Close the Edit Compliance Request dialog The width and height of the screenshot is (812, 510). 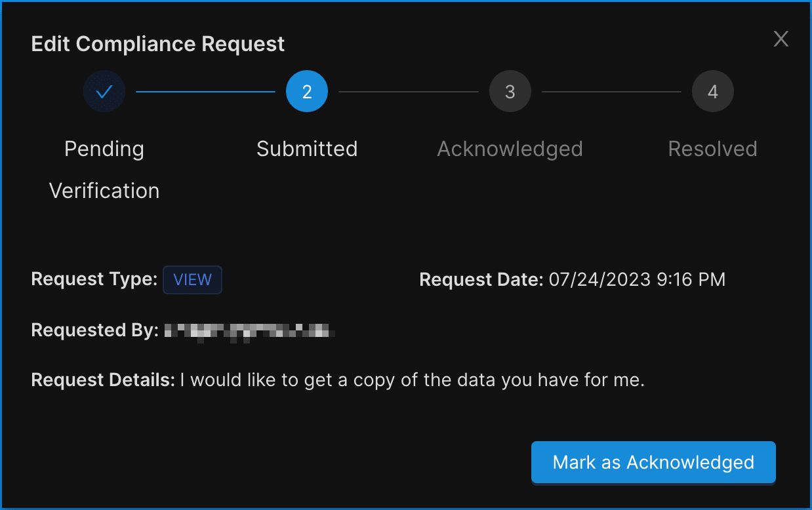(781, 39)
